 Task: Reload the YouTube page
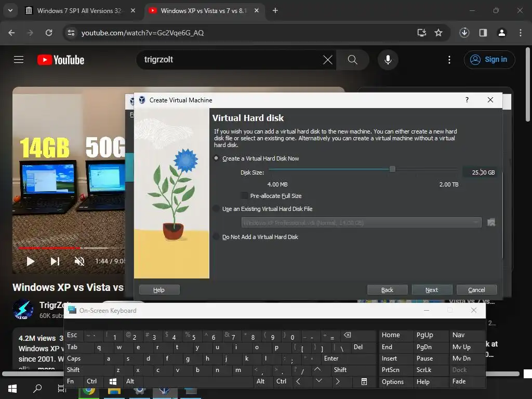49,33
